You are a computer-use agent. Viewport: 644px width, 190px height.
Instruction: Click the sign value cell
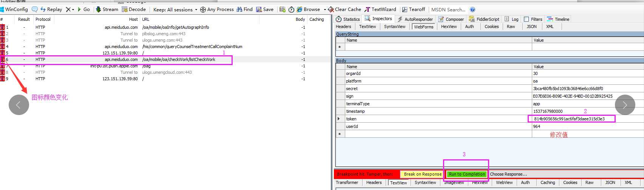click(x=587, y=96)
